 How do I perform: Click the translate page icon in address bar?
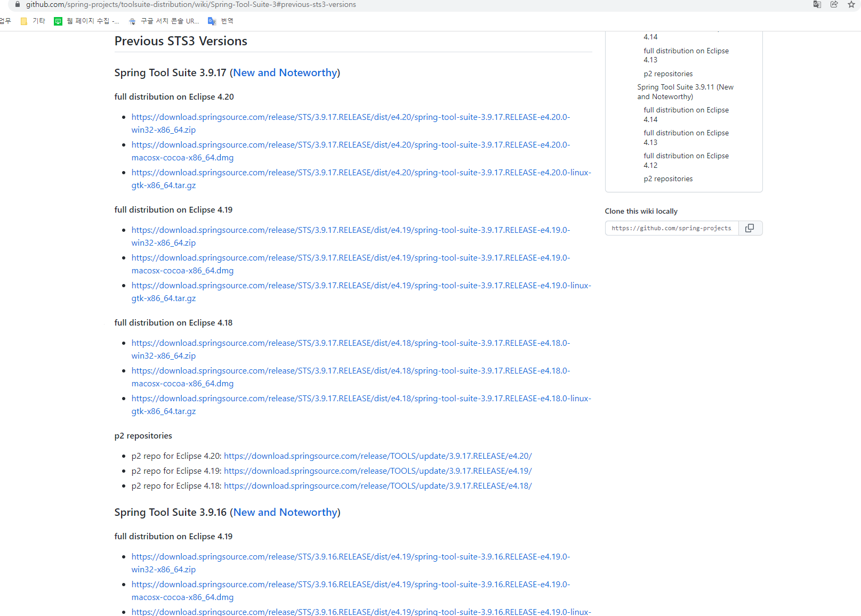(817, 4)
